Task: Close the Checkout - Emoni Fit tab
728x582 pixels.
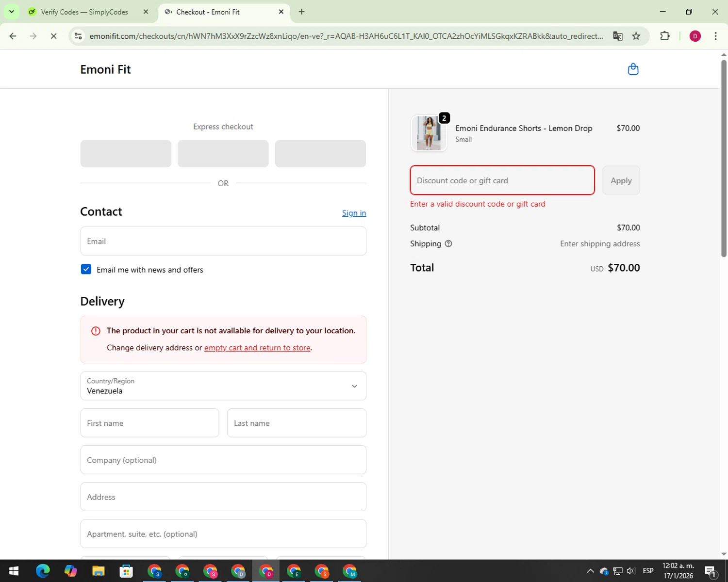Action: tap(281, 12)
